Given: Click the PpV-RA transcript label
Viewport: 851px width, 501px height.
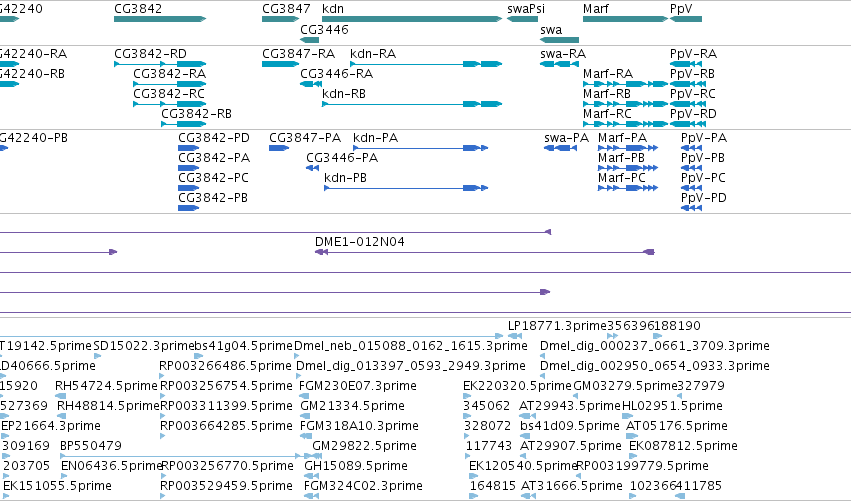Looking at the screenshot, I should pos(694,54).
